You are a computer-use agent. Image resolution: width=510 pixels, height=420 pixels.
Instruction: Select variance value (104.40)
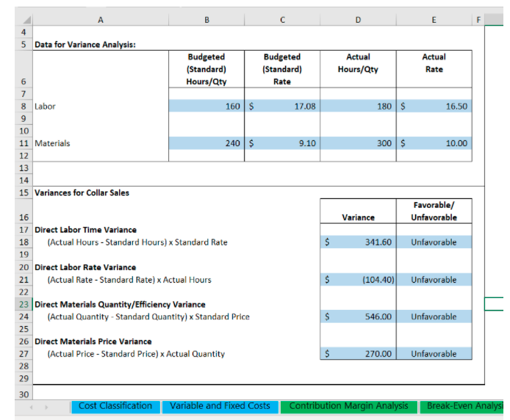pyautogui.click(x=358, y=280)
